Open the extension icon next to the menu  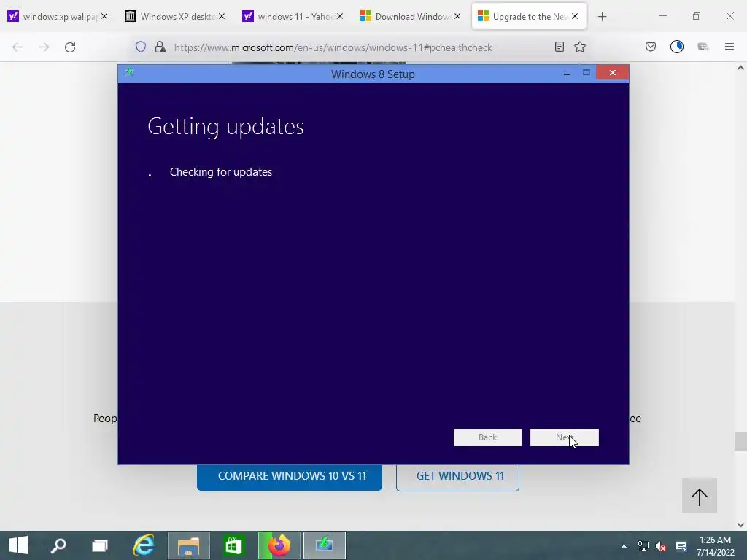coord(703,47)
